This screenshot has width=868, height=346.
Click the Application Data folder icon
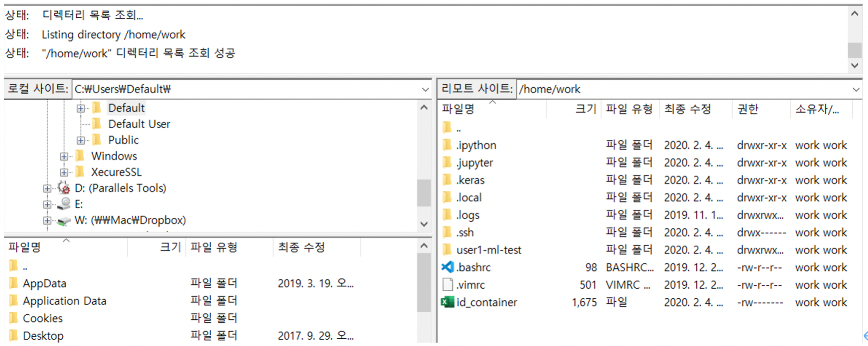click(14, 300)
